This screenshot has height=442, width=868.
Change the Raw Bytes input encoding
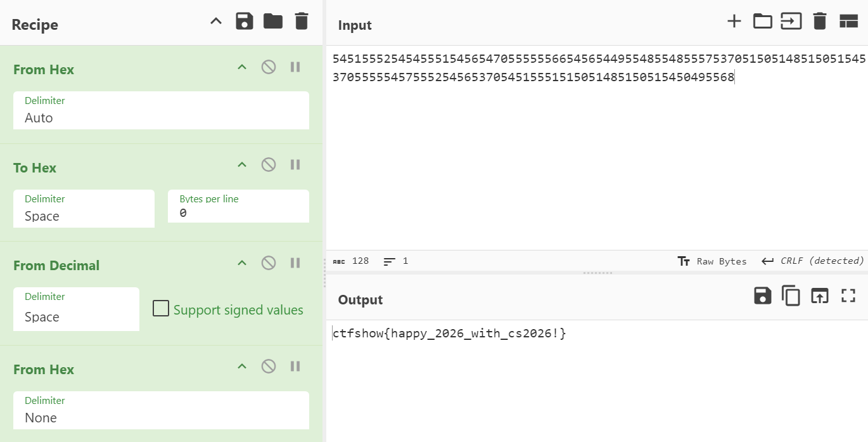712,261
